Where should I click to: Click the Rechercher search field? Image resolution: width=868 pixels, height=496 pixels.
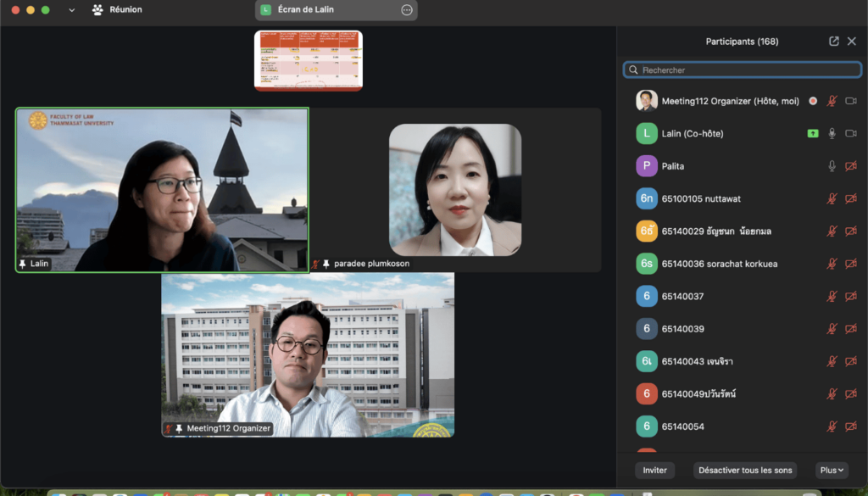[742, 70]
